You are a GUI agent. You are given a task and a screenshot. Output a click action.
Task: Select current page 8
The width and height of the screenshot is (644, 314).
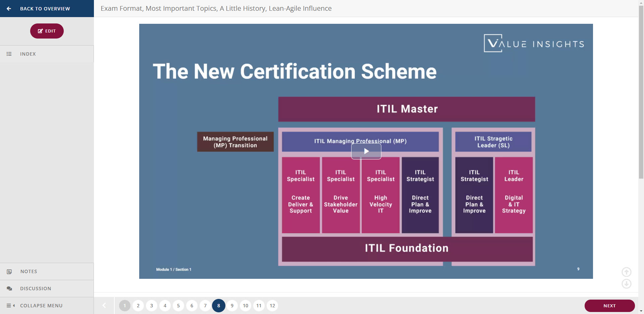point(219,306)
